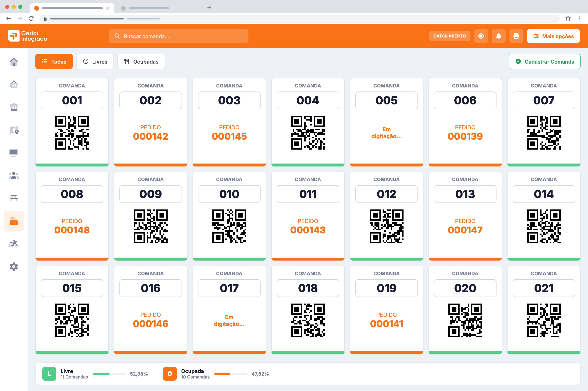
Task: Click the header brightness settings icon
Action: pos(481,36)
